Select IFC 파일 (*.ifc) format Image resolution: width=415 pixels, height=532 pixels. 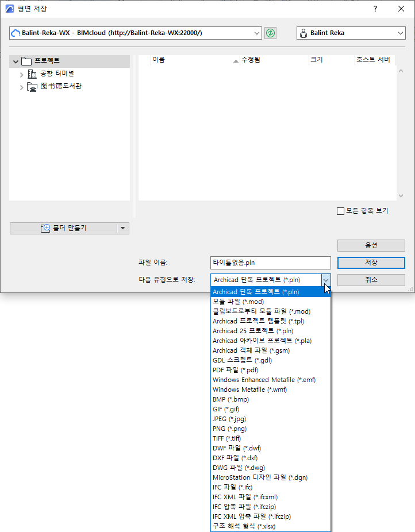coord(271,488)
